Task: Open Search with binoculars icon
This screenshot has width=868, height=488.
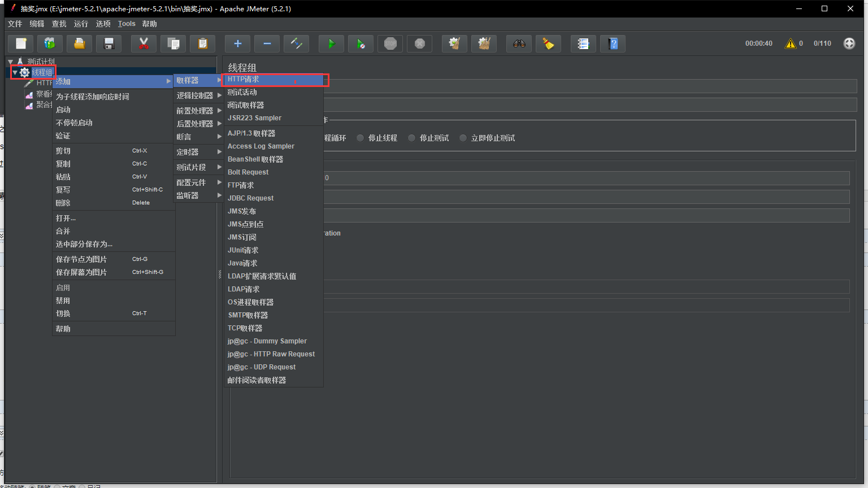Action: pyautogui.click(x=519, y=43)
